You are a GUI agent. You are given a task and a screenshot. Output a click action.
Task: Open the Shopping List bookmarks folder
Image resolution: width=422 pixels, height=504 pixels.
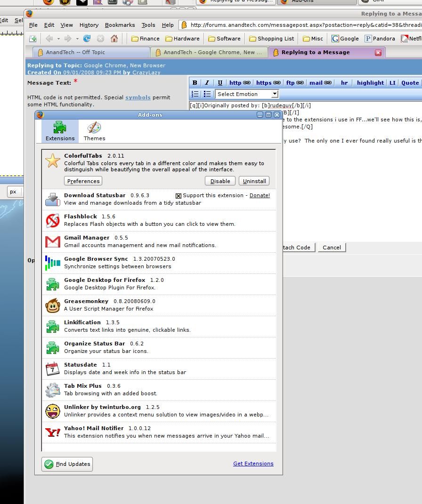point(271,39)
